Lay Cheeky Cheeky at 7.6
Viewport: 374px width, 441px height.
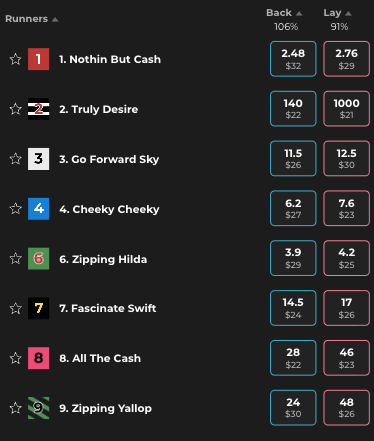pyautogui.click(x=346, y=208)
